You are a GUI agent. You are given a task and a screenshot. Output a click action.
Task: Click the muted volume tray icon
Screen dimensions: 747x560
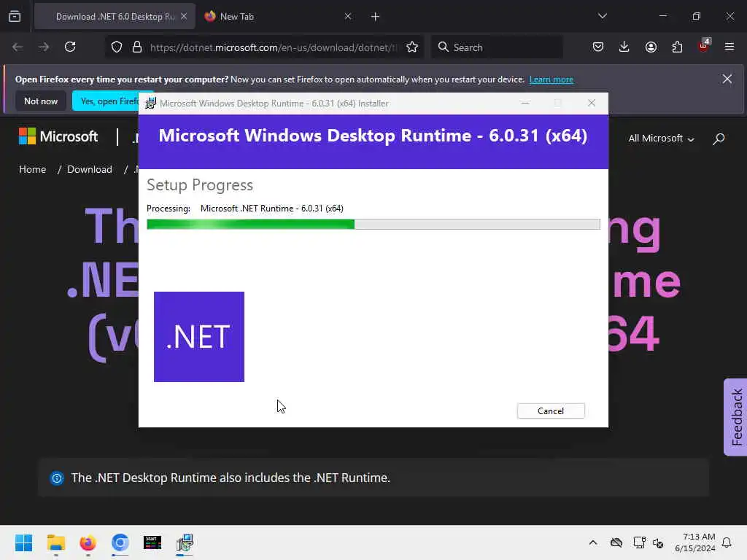[x=659, y=543]
